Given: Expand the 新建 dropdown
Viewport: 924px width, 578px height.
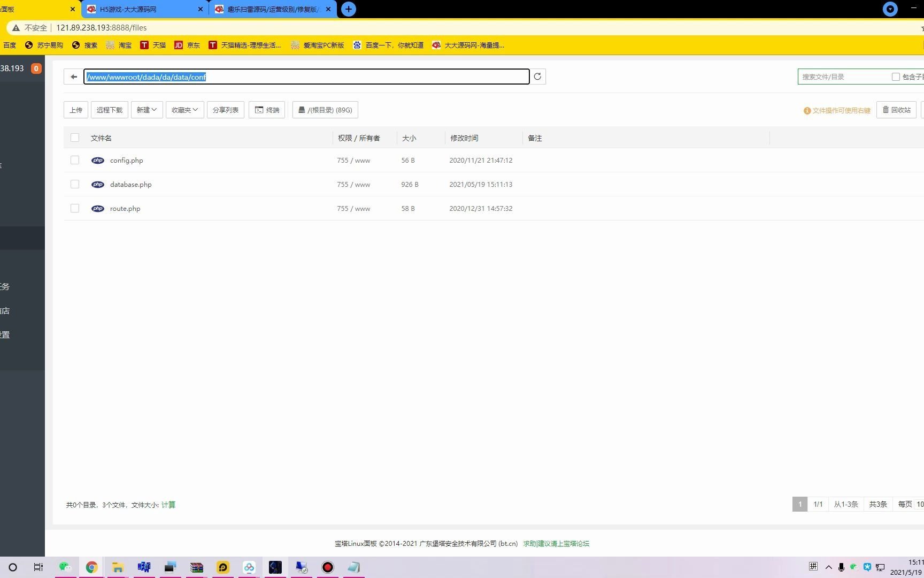Looking at the screenshot, I should coord(147,110).
